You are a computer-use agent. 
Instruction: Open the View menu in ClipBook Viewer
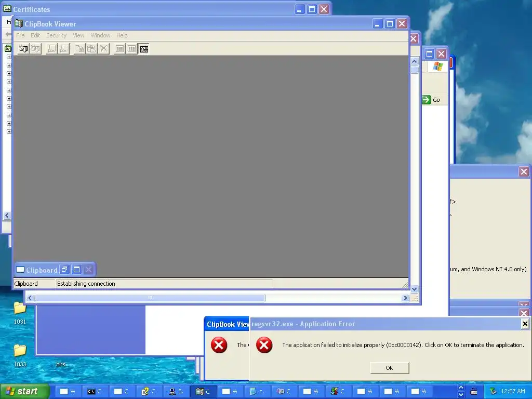[78, 35]
